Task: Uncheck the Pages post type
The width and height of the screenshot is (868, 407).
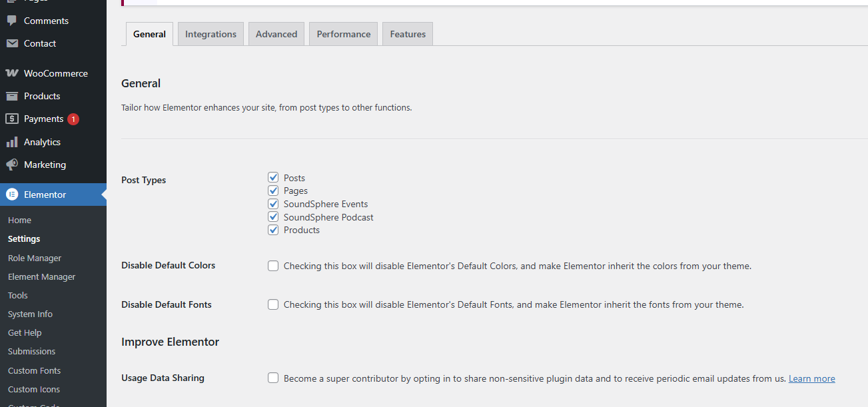Action: [273, 191]
